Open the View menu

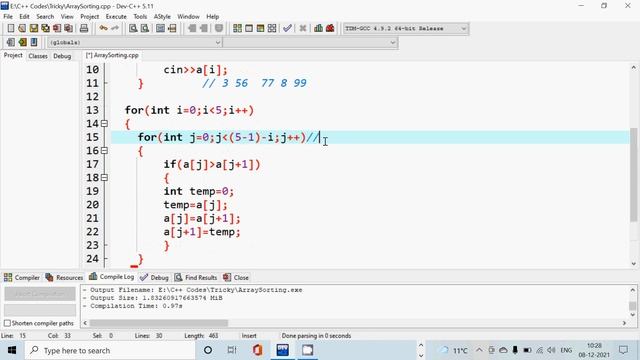(67, 16)
